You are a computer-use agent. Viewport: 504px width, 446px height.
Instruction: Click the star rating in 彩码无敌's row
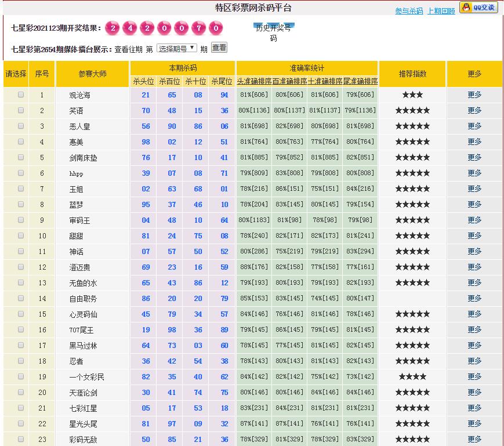click(x=412, y=439)
